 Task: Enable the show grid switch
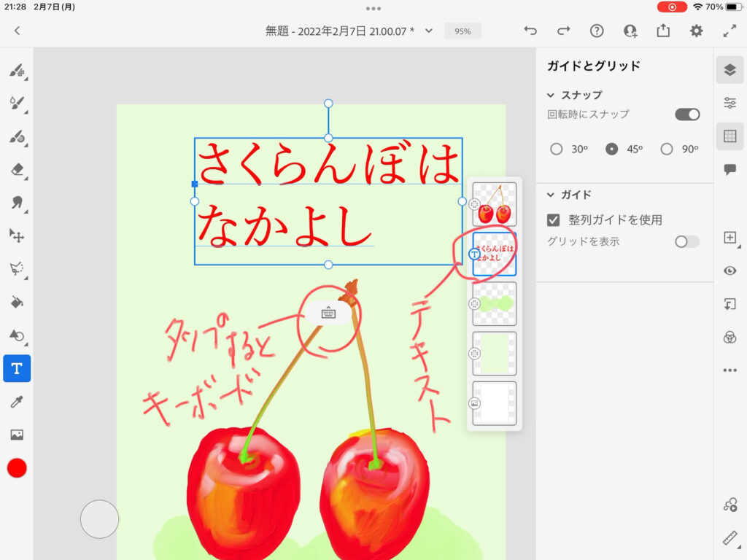tap(686, 241)
